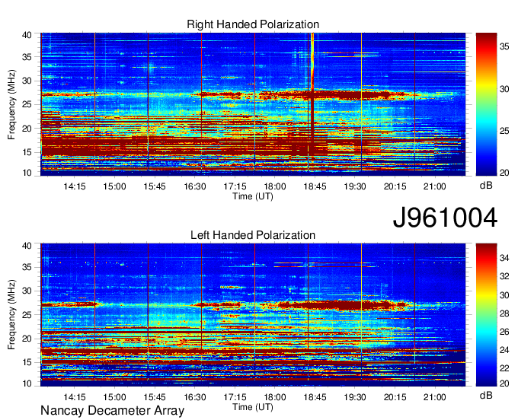The width and height of the screenshot is (518, 420).
Task: Click inside the Right Handed Polarization spectrogram
Action: pos(253,104)
